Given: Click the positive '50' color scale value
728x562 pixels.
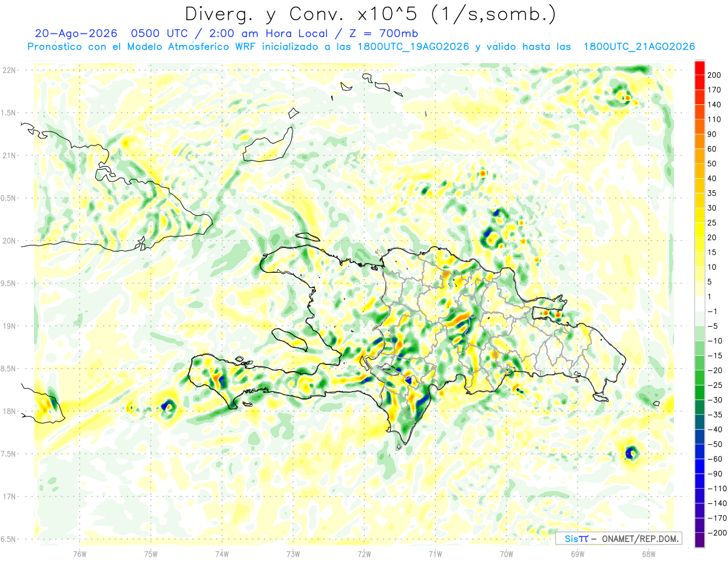Looking at the screenshot, I should pos(712,164).
